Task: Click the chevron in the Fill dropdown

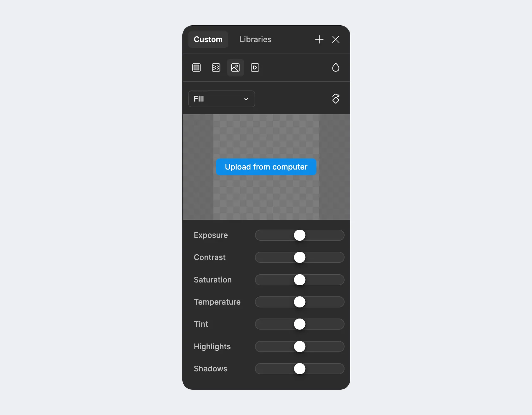Action: (246, 99)
